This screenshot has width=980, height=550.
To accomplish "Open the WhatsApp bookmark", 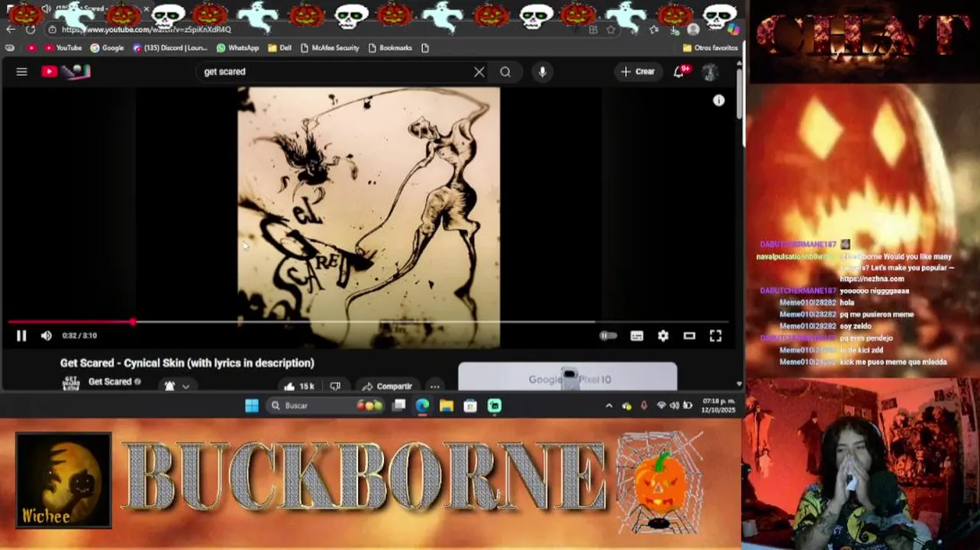I will click(x=237, y=47).
